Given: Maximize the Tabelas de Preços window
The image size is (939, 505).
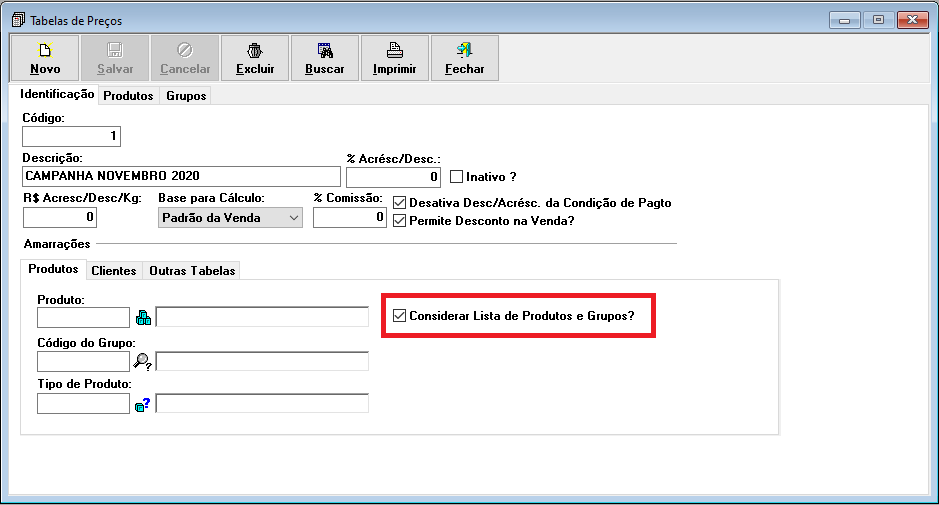Looking at the screenshot, I should click(x=879, y=20).
